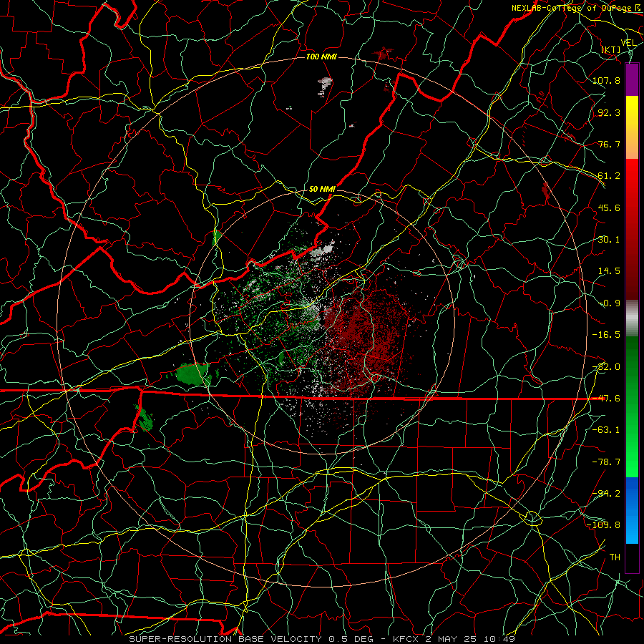Click the NEXLAB-College of DuPage credit text
644x644 pixels.
571,8
